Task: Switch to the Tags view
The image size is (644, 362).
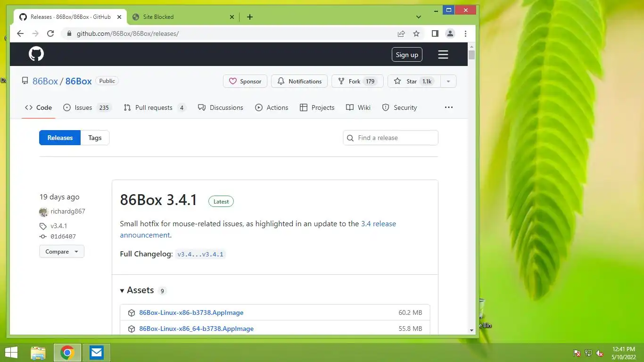Action: 95,138
